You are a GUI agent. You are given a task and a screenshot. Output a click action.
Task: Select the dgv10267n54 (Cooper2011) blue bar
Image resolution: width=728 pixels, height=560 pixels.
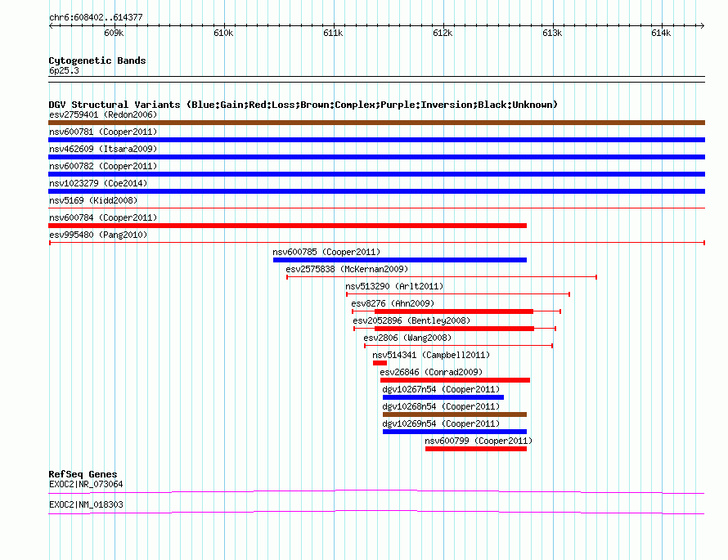443,397
